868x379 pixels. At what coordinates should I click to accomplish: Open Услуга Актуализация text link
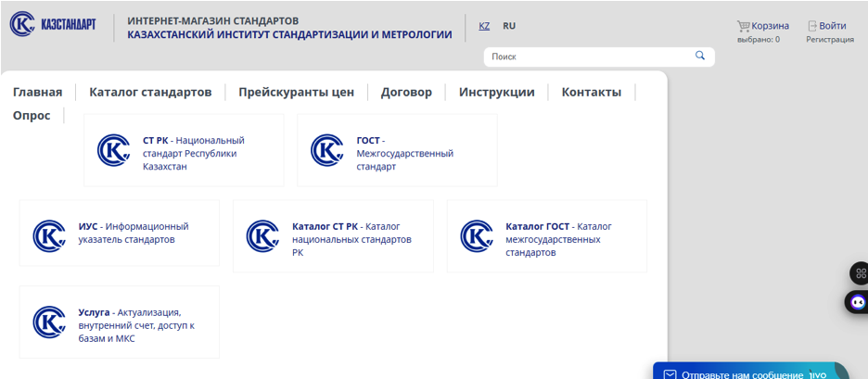[x=136, y=325]
